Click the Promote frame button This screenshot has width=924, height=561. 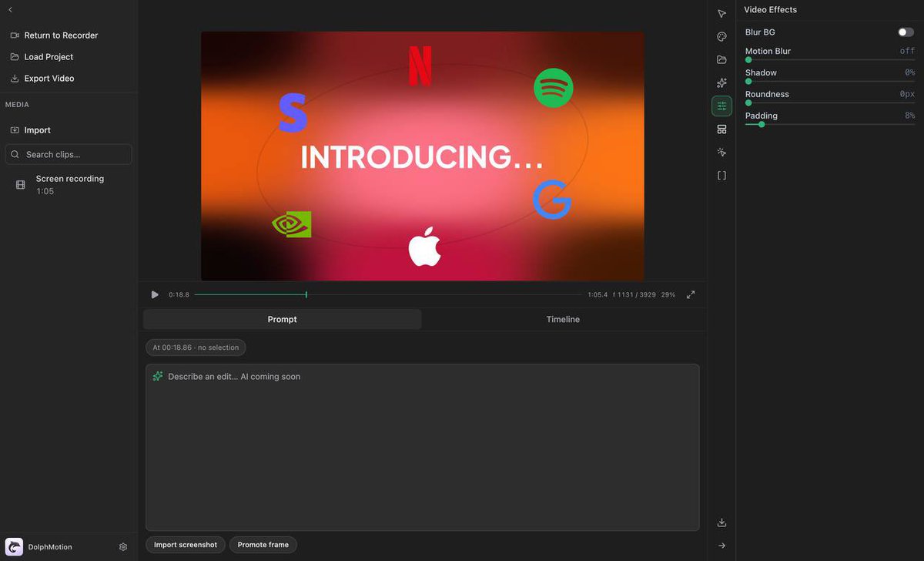tap(263, 545)
